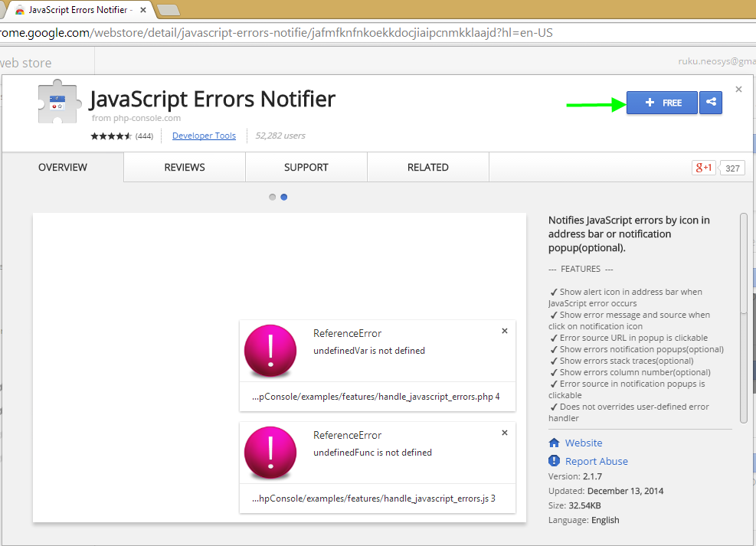Dismiss the undefinedVar error notification
Viewport: 756px width, 546px height.
tap(504, 332)
